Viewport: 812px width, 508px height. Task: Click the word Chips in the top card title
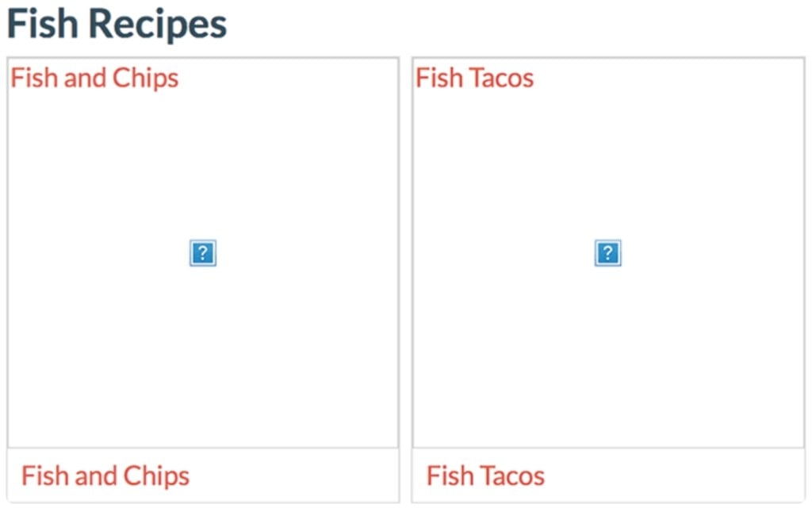(x=146, y=79)
